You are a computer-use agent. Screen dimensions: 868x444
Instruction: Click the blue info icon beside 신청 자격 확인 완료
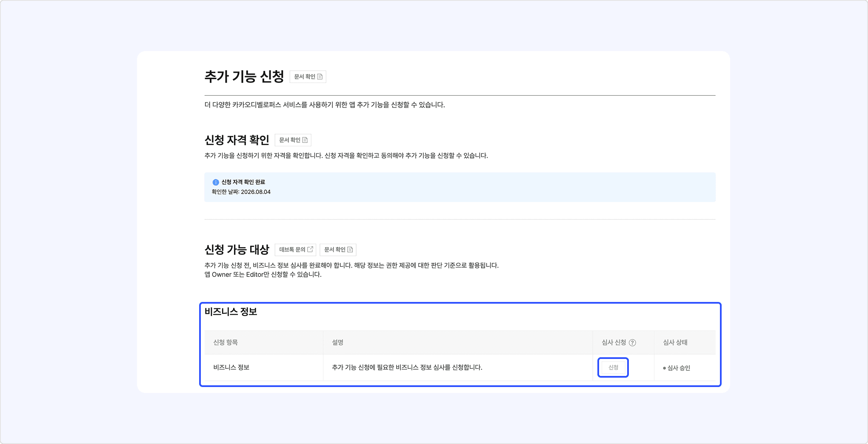(216, 182)
